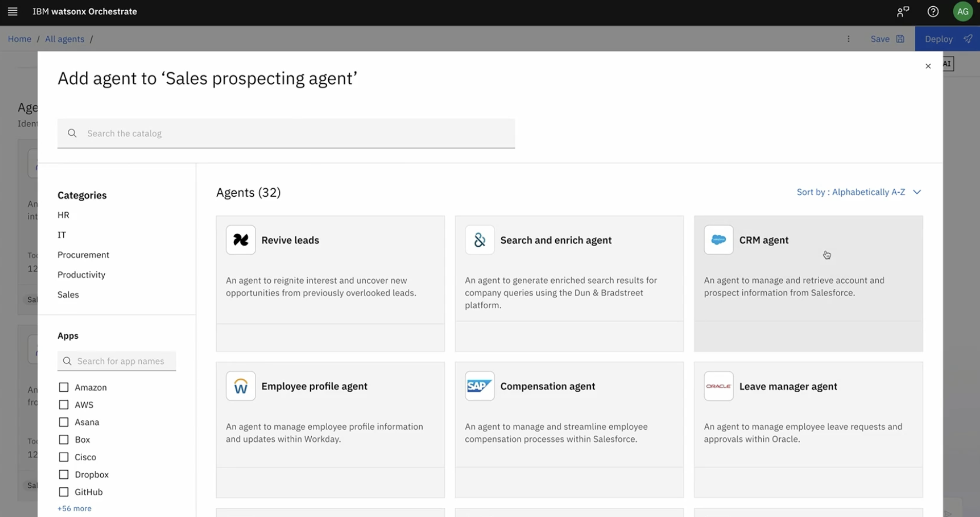The image size is (980, 517).
Task: Open the chat/agent icon in top bar
Action: (903, 11)
